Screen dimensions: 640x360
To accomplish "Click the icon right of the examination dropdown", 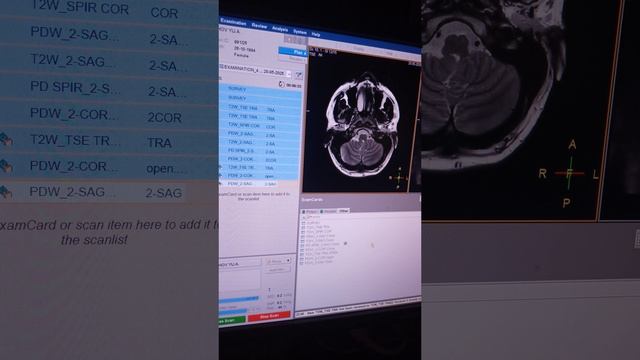I will pyautogui.click(x=298, y=75).
